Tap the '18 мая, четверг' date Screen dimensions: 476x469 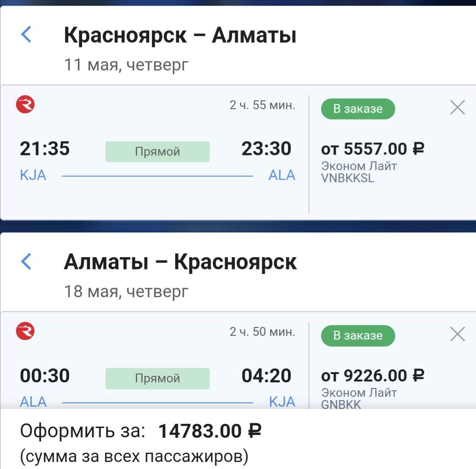(126, 292)
